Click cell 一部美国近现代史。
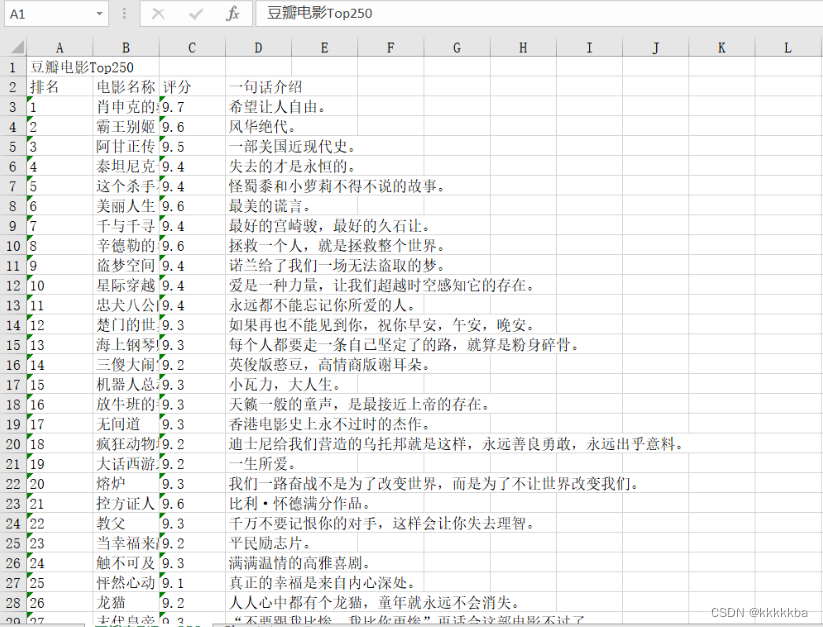This screenshot has width=823, height=627. click(292, 146)
